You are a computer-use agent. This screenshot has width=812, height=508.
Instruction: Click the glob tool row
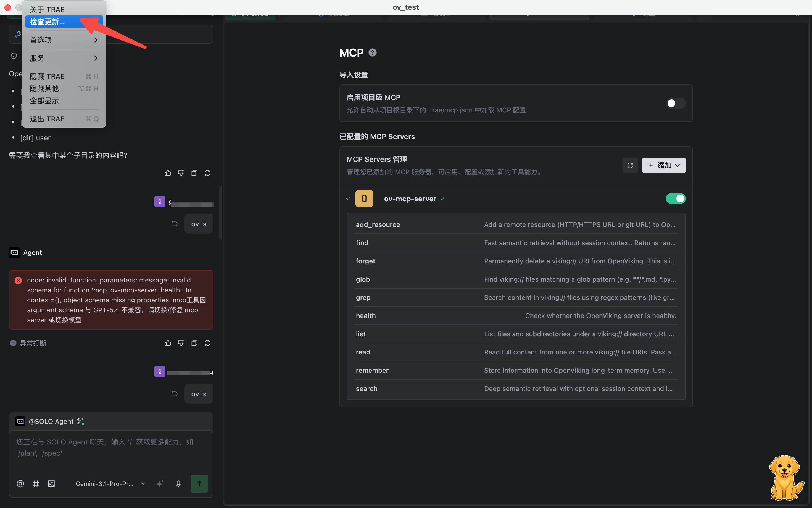[516, 279]
